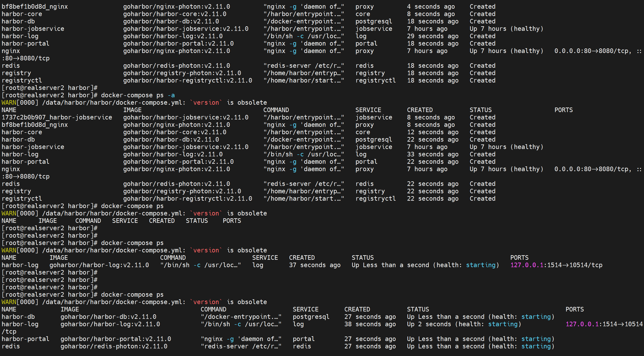644x356 pixels.
Task: Click the red `version` word in last warning
Action: (206, 302)
